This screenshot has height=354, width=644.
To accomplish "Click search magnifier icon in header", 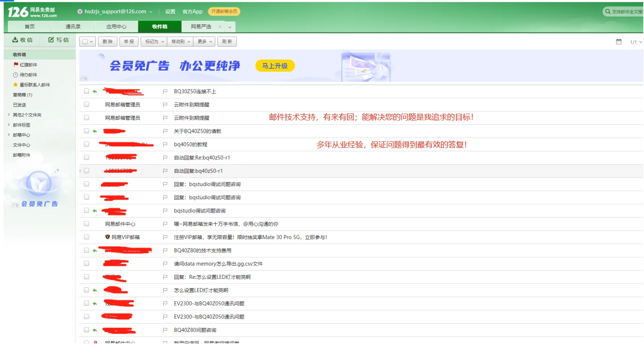I will coord(608,12).
